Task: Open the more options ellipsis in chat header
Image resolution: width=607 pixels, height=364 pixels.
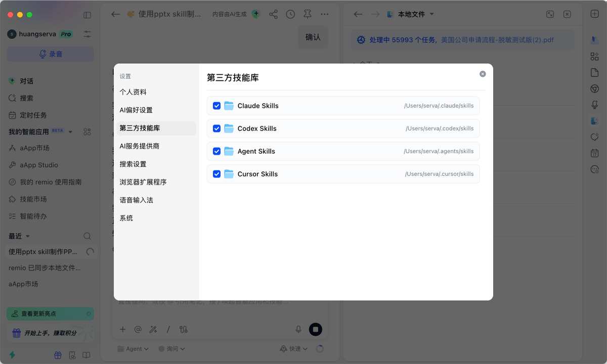Action: coord(325,14)
